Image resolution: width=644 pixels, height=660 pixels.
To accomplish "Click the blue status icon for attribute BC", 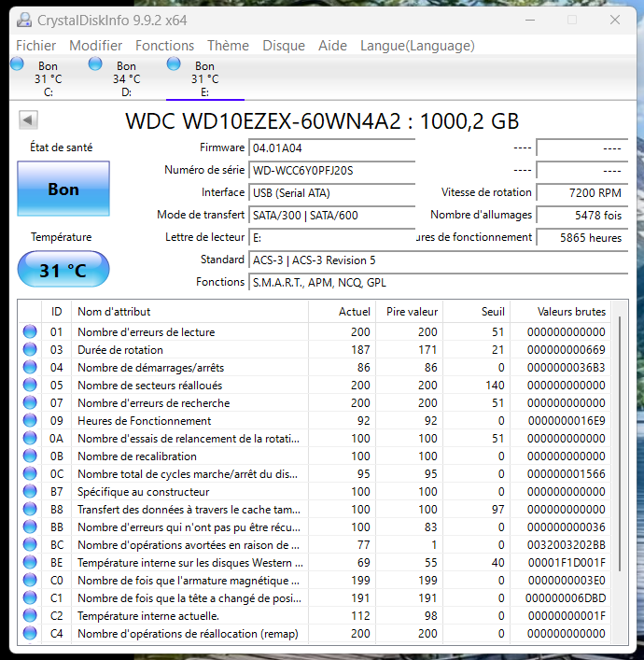I will (30, 544).
